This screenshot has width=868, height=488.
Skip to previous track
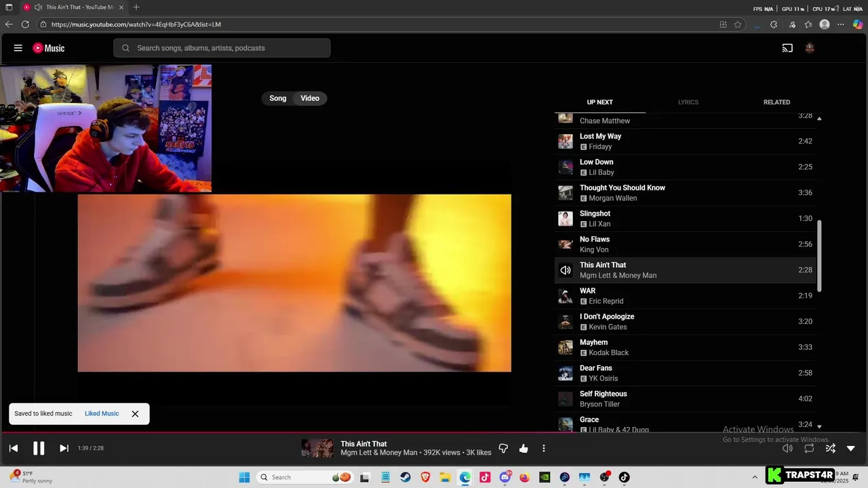coord(14,448)
